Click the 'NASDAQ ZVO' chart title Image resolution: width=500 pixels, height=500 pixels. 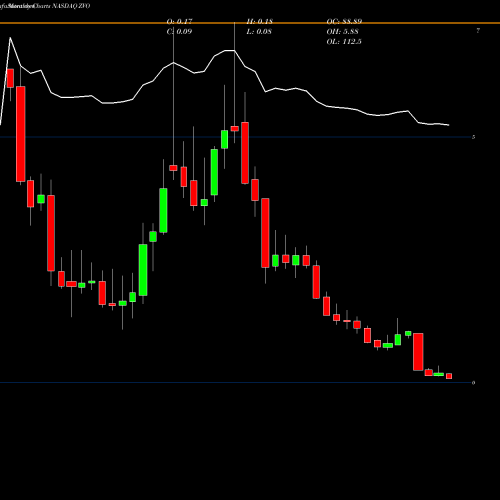(71, 6)
